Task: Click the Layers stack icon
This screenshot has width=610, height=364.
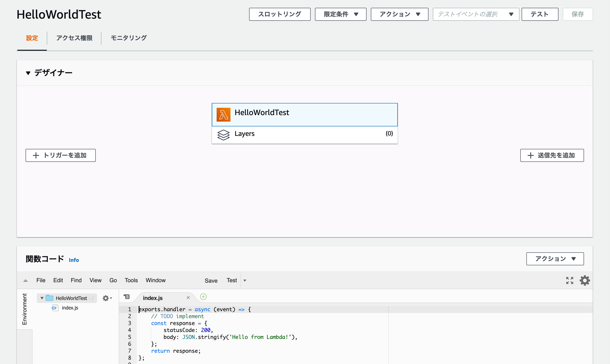Action: (223, 135)
